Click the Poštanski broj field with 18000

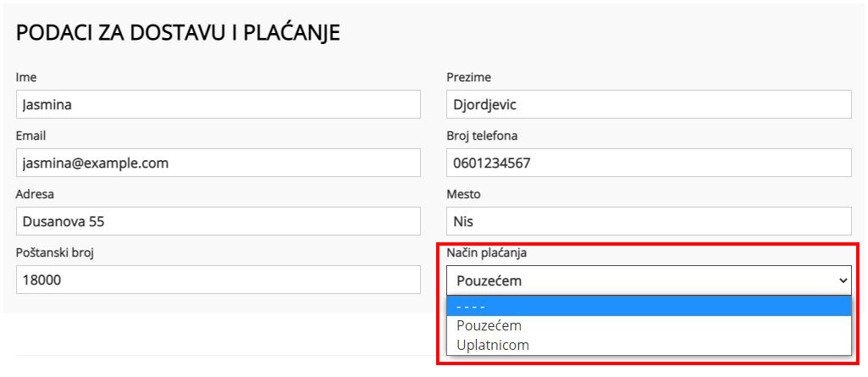point(218,280)
